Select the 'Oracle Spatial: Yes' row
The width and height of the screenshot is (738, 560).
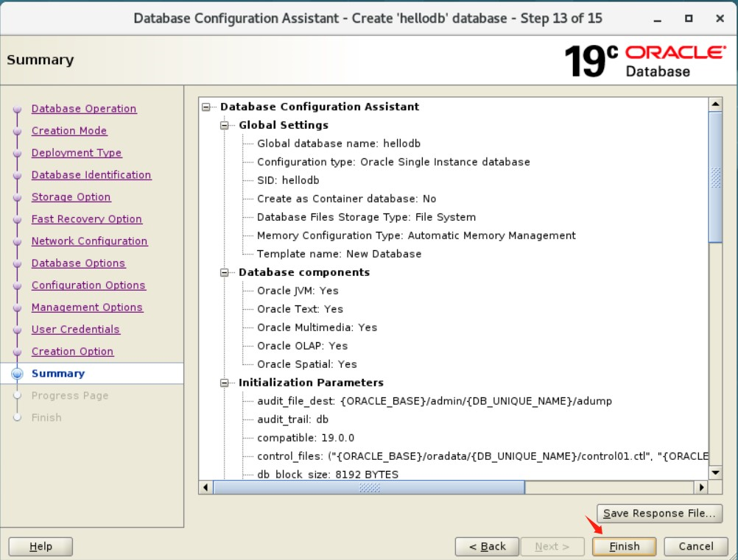tap(307, 364)
